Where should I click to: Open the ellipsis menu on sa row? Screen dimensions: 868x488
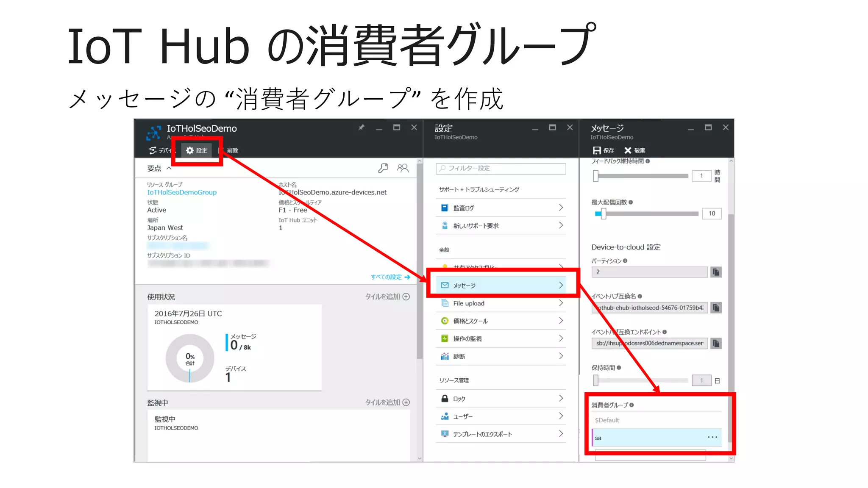pos(712,437)
